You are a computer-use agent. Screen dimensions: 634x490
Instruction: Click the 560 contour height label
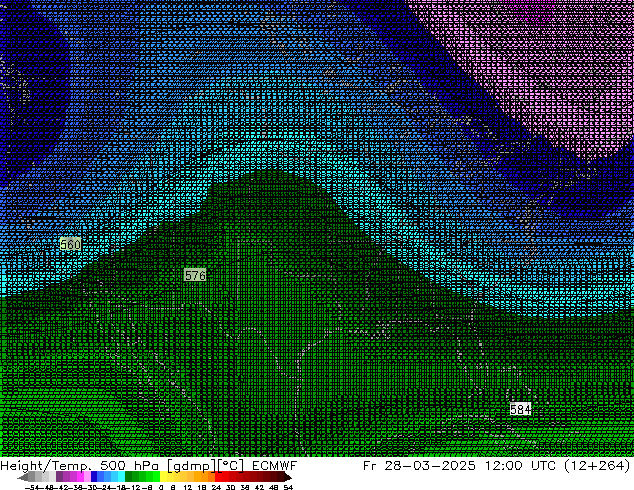click(x=70, y=244)
